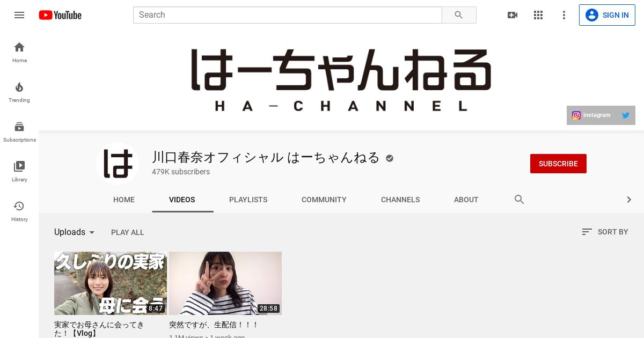Open Trending in sidebar
This screenshot has width=644, height=338.
coord(19,92)
